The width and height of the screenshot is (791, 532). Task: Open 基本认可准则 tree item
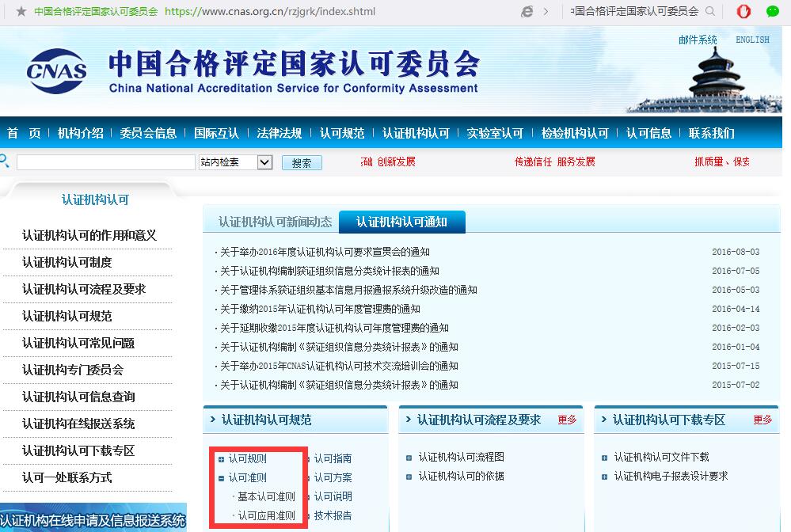[x=266, y=496]
